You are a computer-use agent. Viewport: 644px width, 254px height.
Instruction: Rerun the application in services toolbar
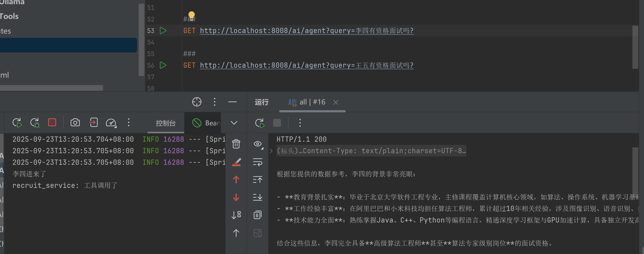17,123
